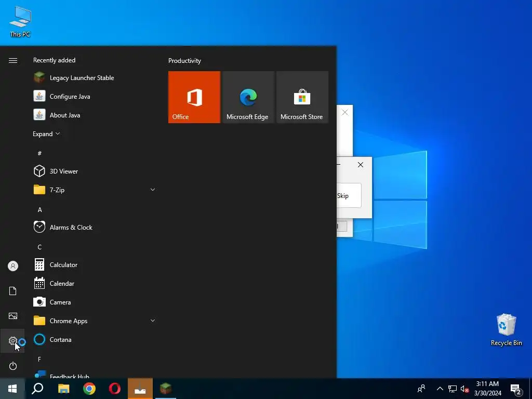Image resolution: width=532 pixels, height=399 pixels.
Task: Open File Explorer from taskbar
Action: 63,389
